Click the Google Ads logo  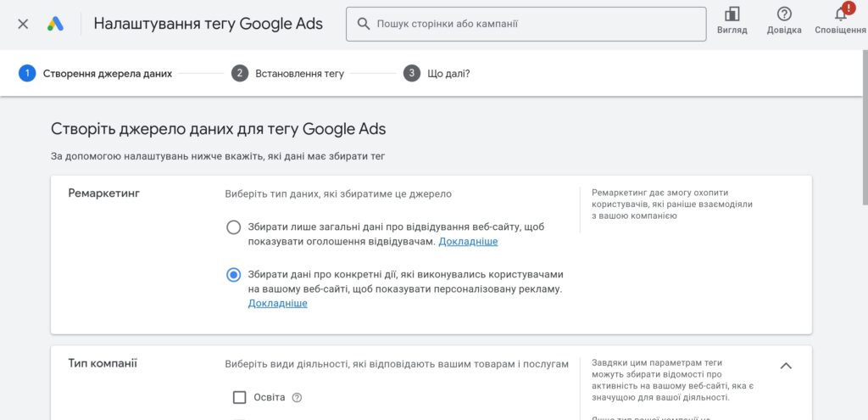click(x=55, y=24)
